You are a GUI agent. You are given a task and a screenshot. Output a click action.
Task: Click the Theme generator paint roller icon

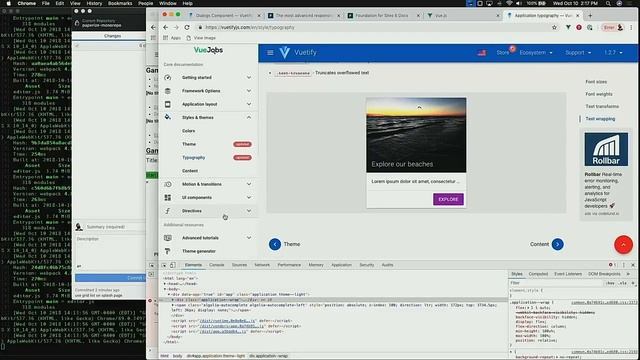[x=168, y=251]
